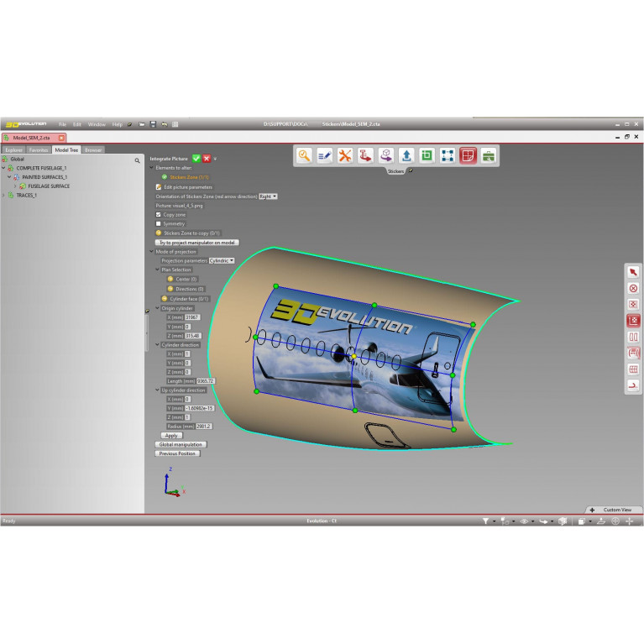Viewport: 644px width, 644px height.
Task: Click the Radius (mm) input field
Action: pyautogui.click(x=204, y=427)
